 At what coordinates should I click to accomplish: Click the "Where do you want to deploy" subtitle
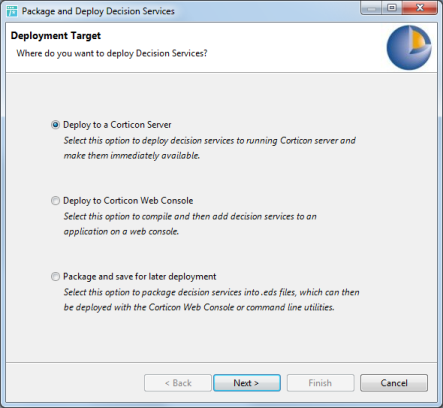[x=112, y=53]
